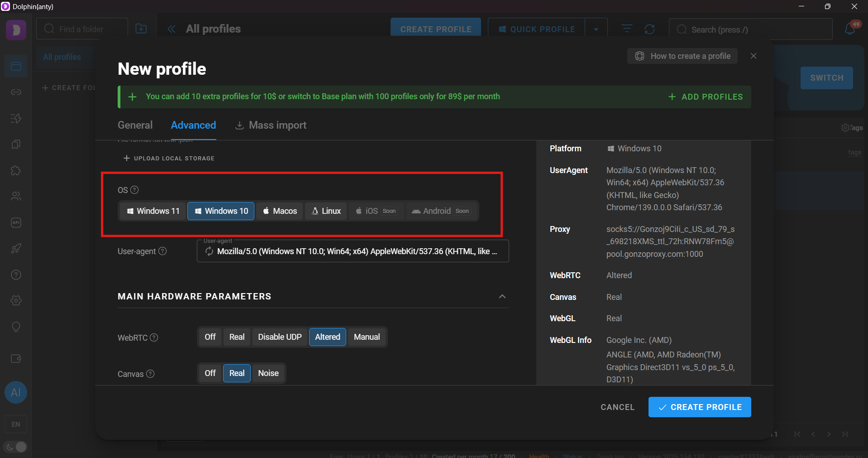Set WebRTC to Altered
The height and width of the screenshot is (458, 868).
pos(328,337)
